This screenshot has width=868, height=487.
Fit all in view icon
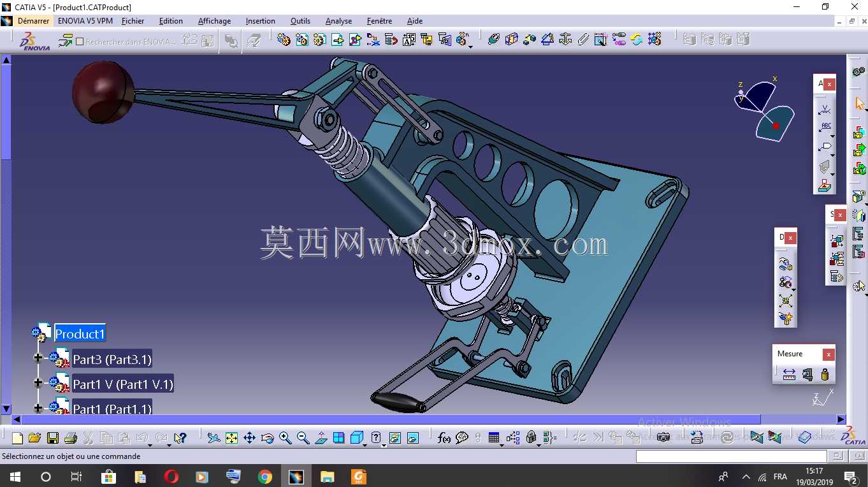tap(231, 438)
